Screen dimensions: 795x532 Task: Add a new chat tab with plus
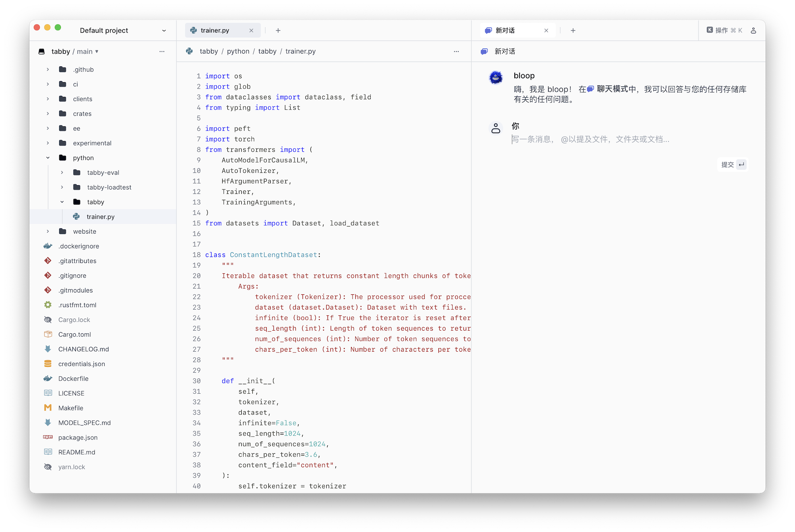click(573, 31)
